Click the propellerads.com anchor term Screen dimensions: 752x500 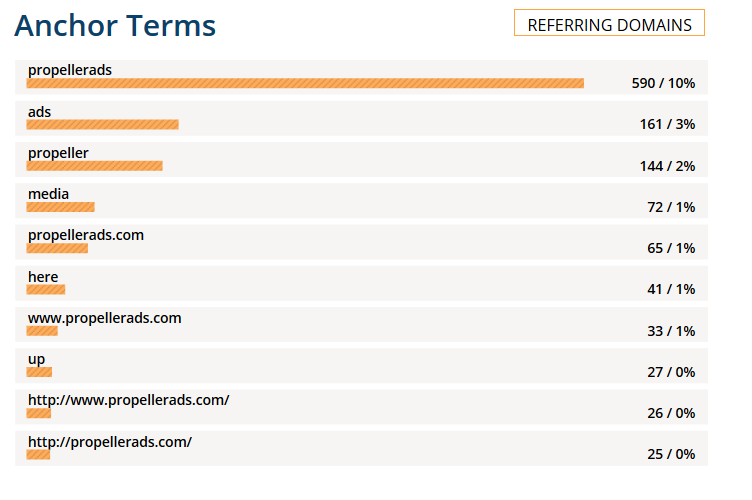pos(86,235)
